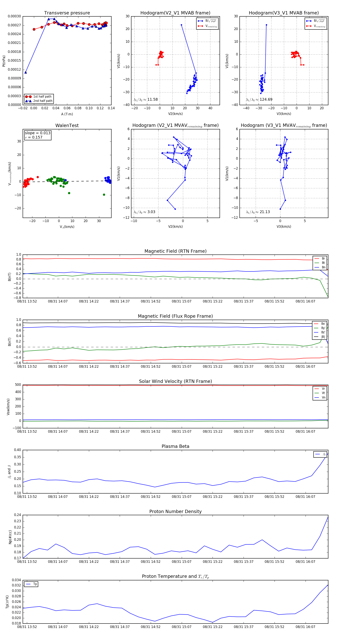Click the eigenvalue ratio value 11.58
The height and width of the screenshot is (644, 351).
pos(152,100)
